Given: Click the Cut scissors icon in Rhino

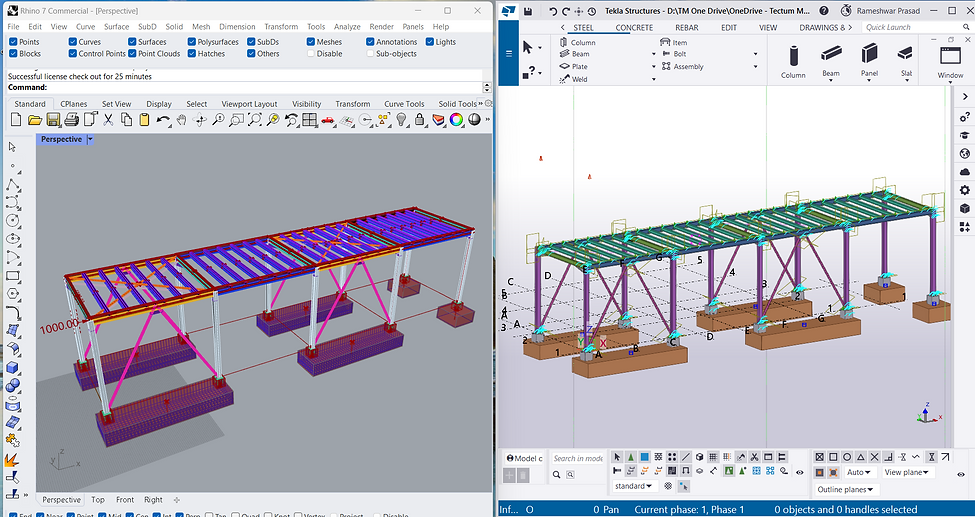Looking at the screenshot, I should [x=108, y=119].
